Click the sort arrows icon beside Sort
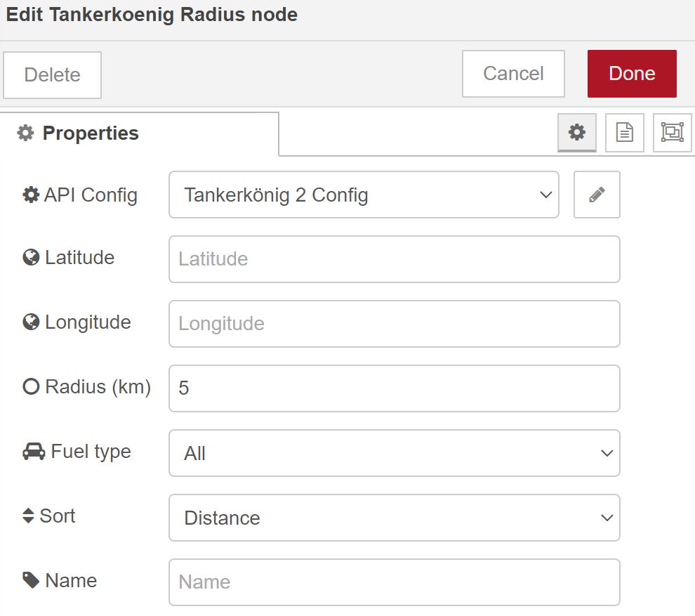The height and width of the screenshot is (616, 695). pos(28,516)
